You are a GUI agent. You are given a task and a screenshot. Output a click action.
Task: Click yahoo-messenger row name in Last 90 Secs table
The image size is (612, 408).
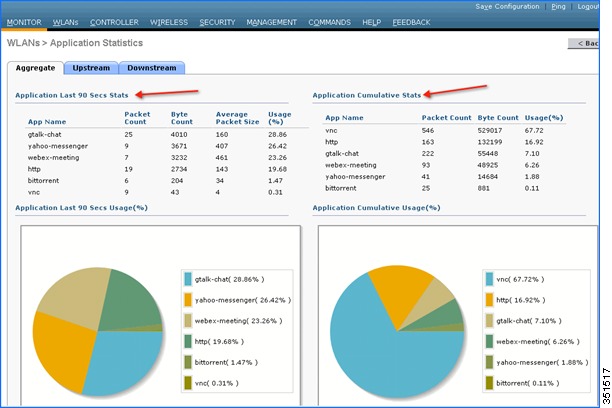[x=58, y=146]
